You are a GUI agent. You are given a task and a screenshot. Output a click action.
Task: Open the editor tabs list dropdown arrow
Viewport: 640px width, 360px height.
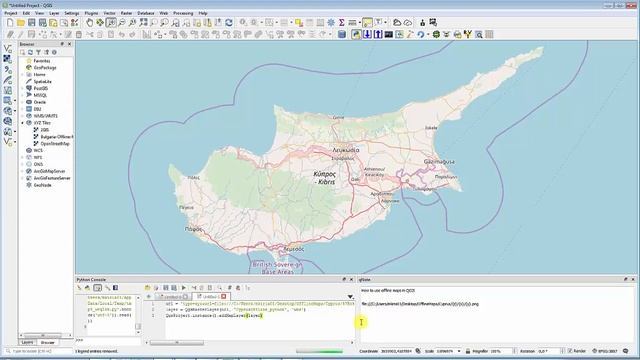(x=350, y=297)
